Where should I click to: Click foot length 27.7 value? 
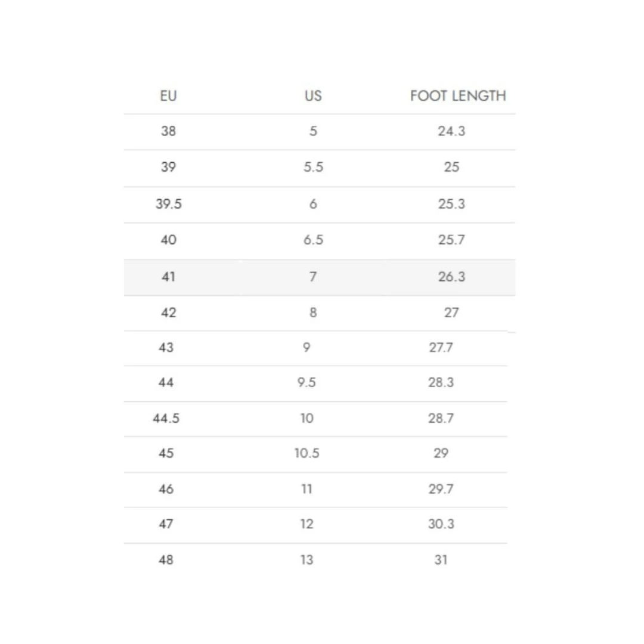coord(441,347)
